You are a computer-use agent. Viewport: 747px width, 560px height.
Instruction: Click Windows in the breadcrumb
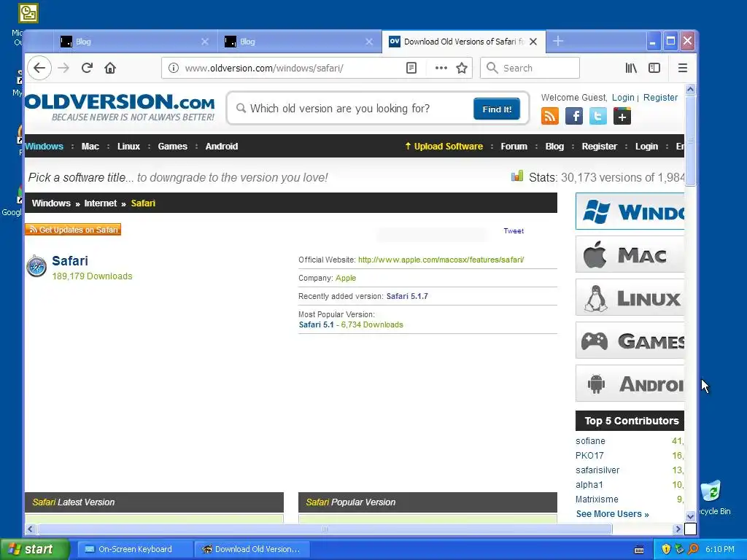point(51,203)
